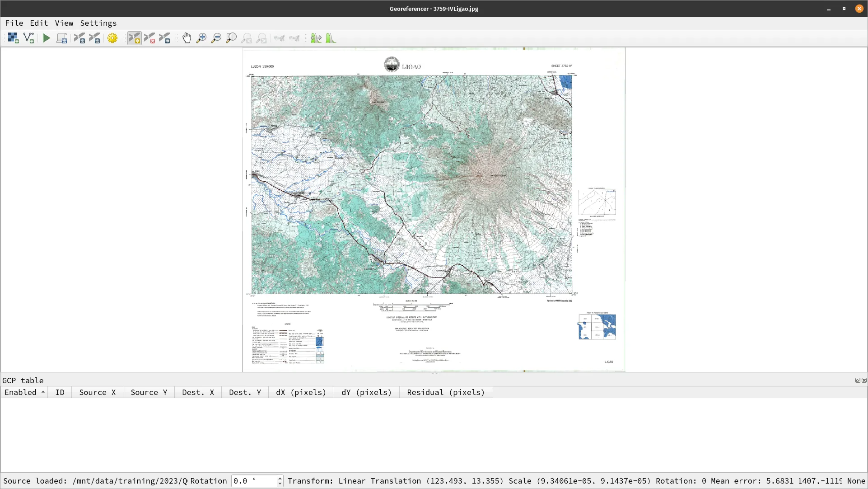Click the Open Raster icon

(x=13, y=38)
